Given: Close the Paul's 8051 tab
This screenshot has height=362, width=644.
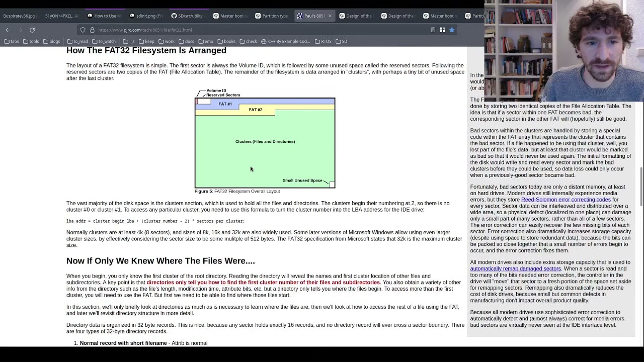Looking at the screenshot, I should [x=330, y=16].
